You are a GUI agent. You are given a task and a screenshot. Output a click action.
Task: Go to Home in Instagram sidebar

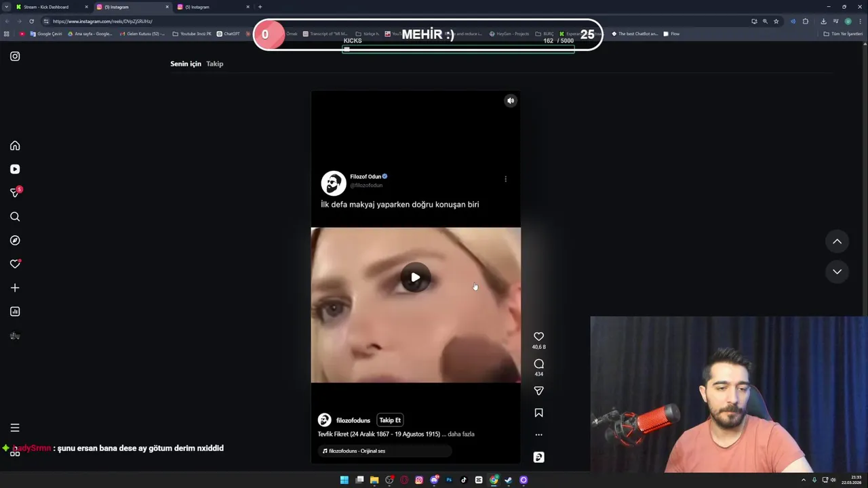(x=15, y=146)
